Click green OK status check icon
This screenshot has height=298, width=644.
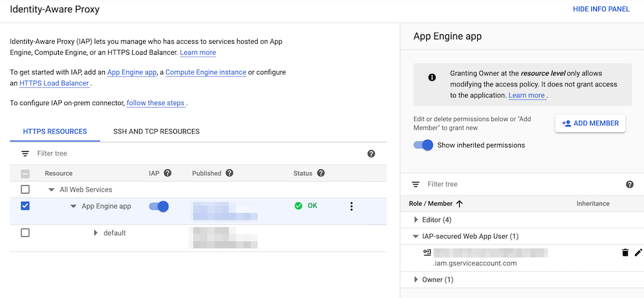pyautogui.click(x=299, y=206)
